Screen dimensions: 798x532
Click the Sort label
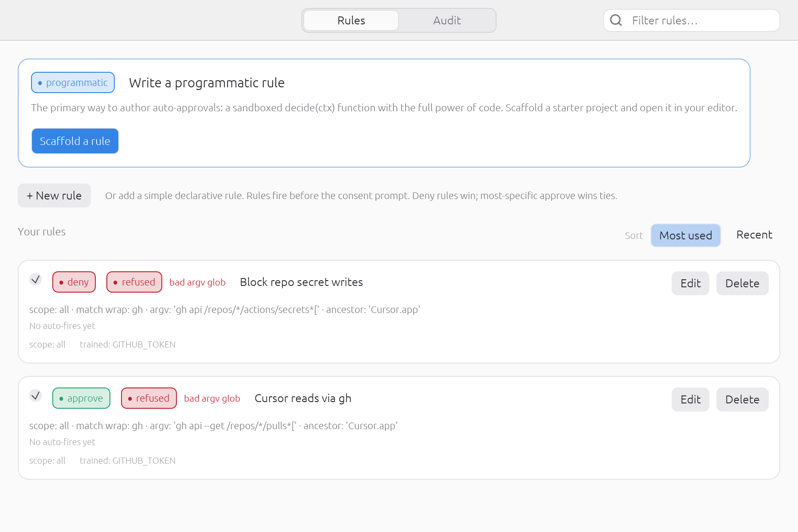634,235
